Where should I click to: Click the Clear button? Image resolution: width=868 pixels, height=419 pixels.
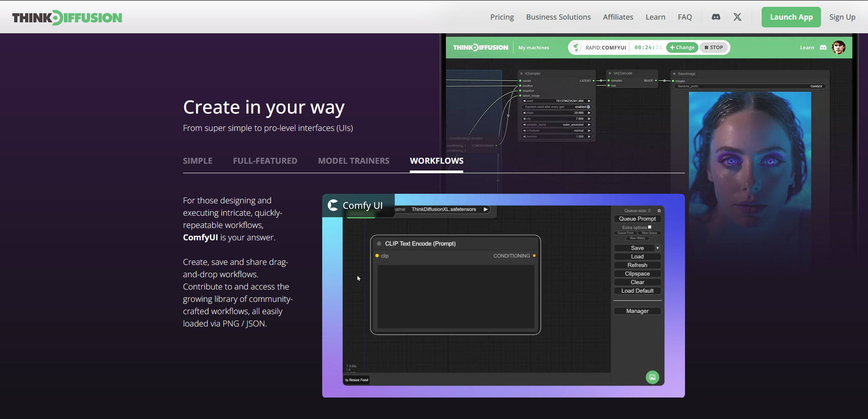point(637,282)
